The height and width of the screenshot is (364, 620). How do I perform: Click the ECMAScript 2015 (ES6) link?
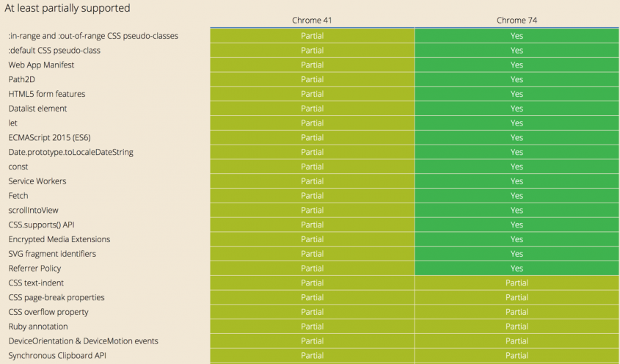pyautogui.click(x=49, y=137)
